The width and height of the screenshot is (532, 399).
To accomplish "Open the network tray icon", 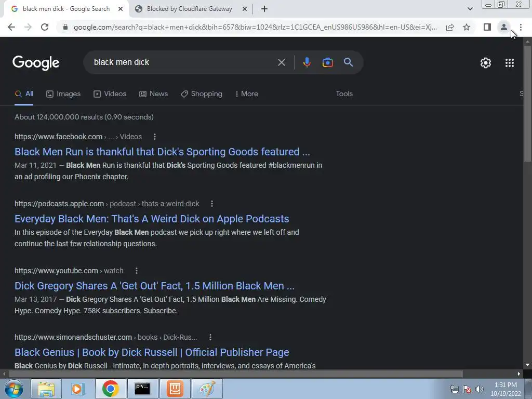I will [454, 389].
